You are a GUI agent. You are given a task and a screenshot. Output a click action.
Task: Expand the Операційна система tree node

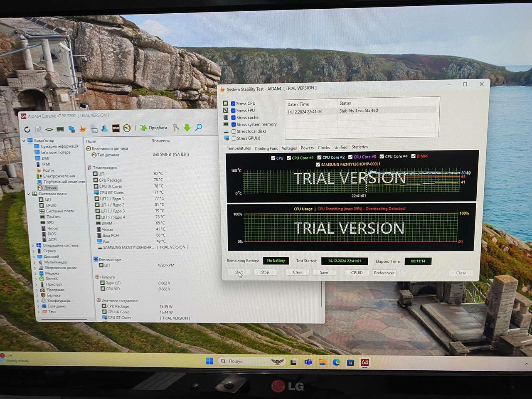(x=33, y=246)
